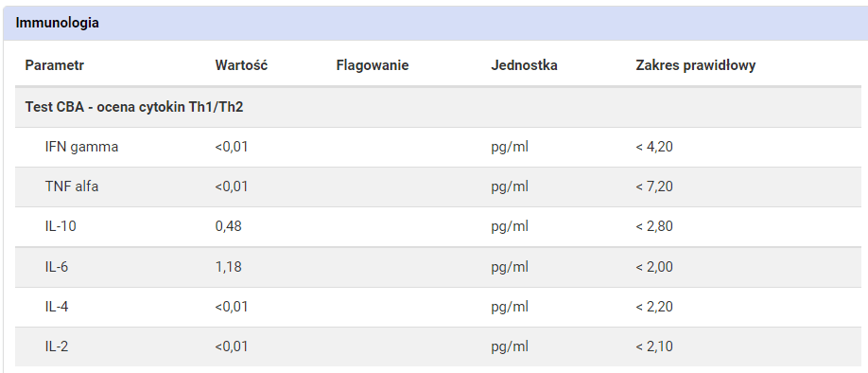868x373 pixels.
Task: Click the IL-6 value 1,18
Action: [x=228, y=267]
